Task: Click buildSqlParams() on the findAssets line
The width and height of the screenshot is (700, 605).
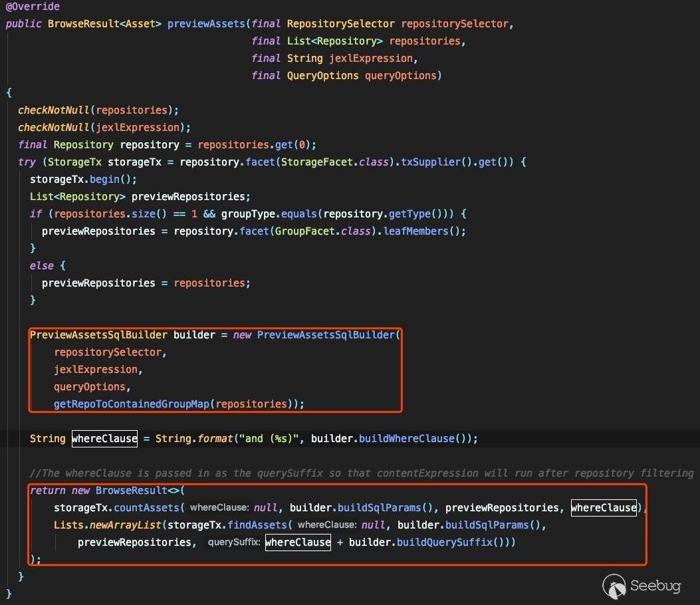Action: point(493,525)
